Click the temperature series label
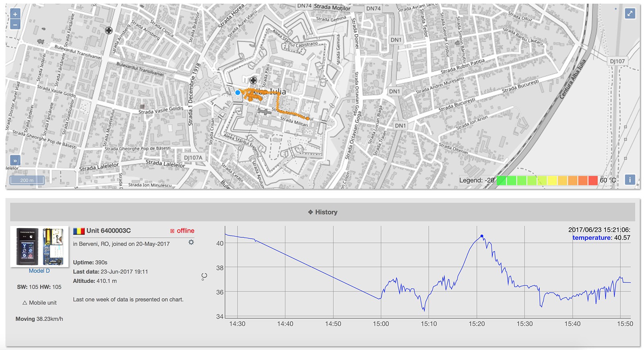 pyautogui.click(x=592, y=238)
